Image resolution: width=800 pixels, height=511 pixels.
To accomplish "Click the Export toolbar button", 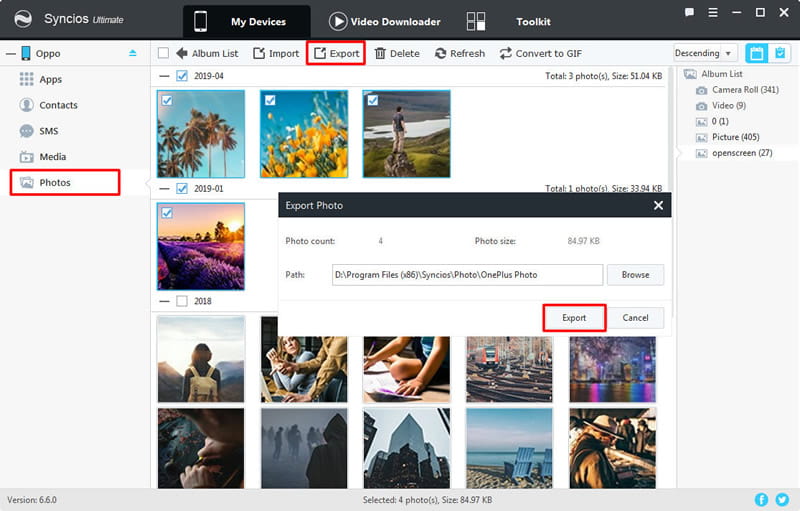I will click(x=336, y=53).
